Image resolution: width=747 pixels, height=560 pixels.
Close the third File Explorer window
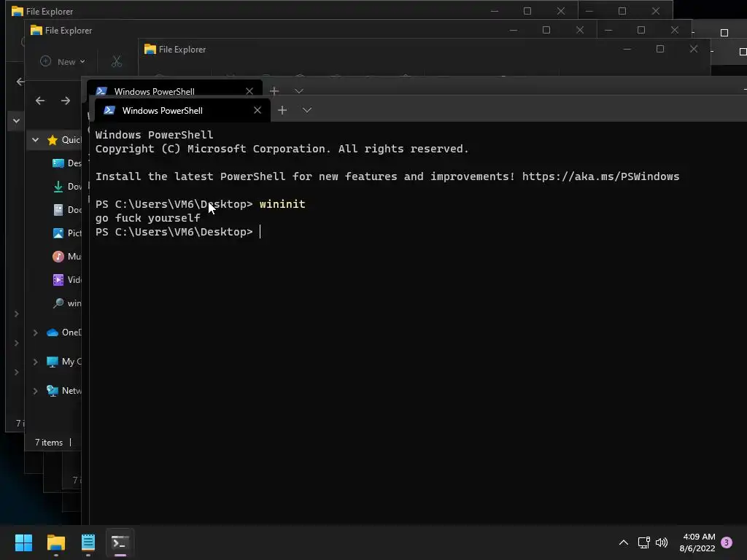(694, 49)
